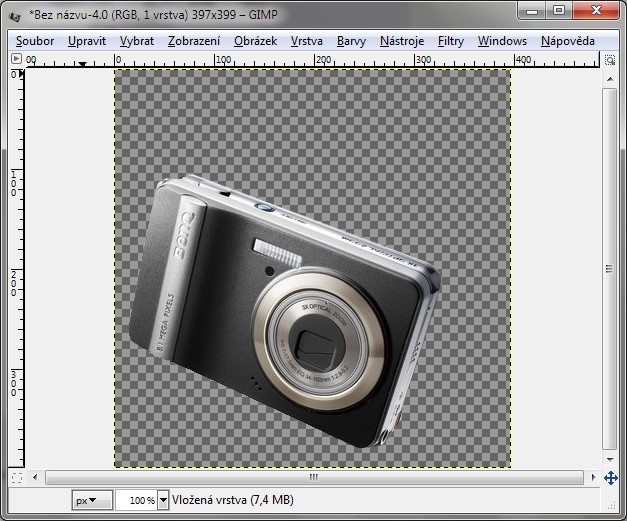Open the px units dropdown
627x521 pixels.
[92, 500]
